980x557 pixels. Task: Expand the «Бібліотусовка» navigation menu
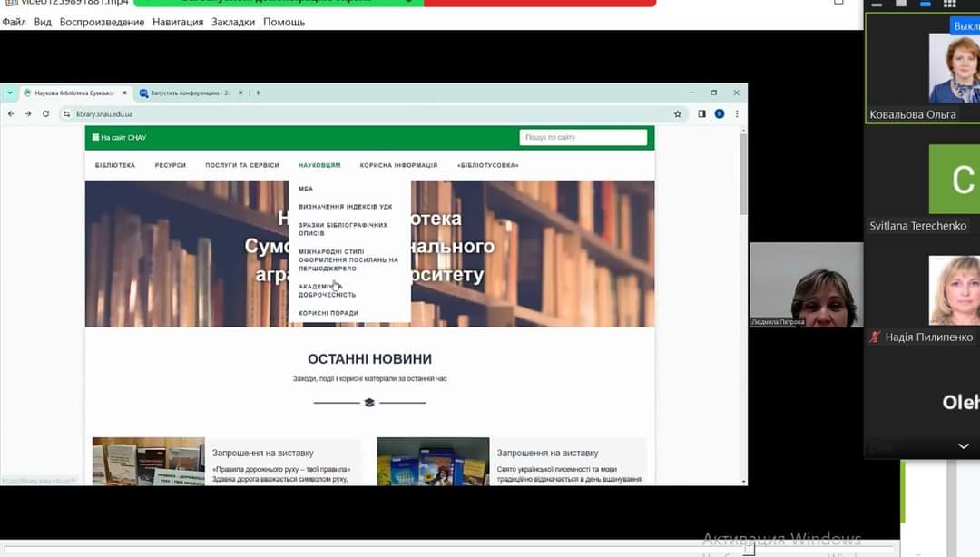(x=488, y=165)
